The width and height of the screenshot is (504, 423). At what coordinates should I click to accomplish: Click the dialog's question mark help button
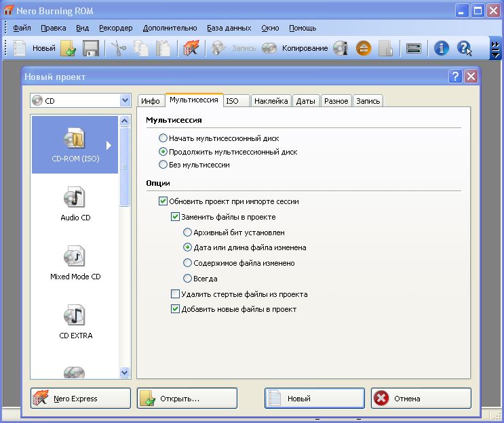455,77
